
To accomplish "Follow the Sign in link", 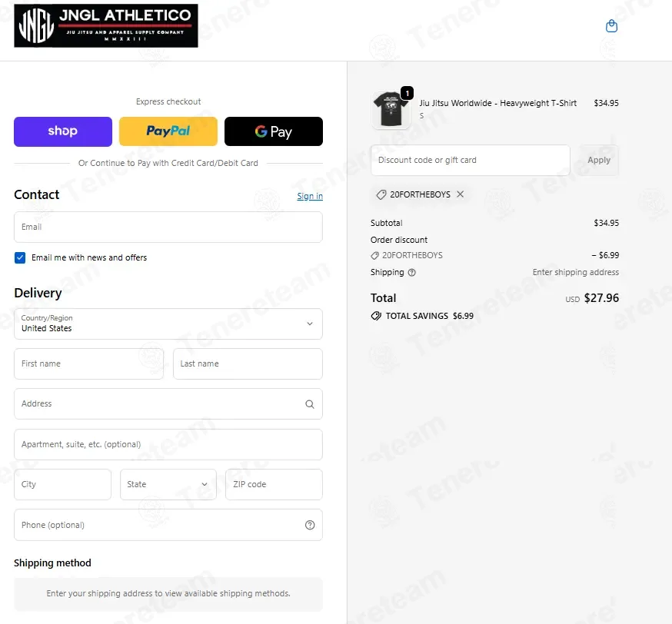I will pyautogui.click(x=310, y=196).
